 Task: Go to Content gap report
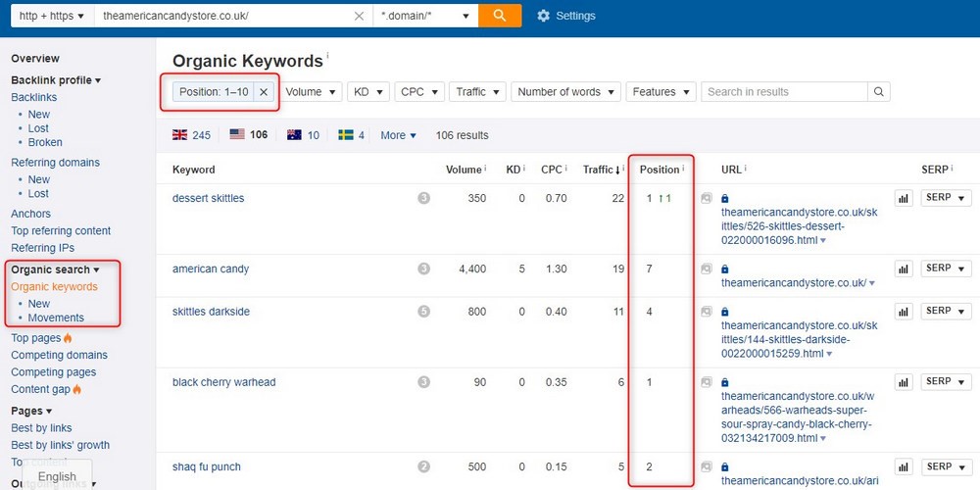(x=39, y=389)
